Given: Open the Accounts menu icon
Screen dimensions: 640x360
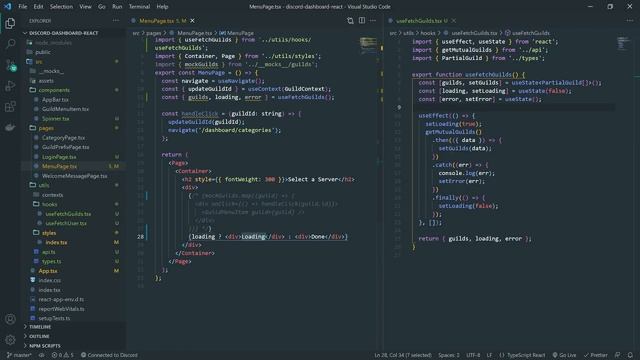Looking at the screenshot, I should pyautogui.click(x=10, y=319).
